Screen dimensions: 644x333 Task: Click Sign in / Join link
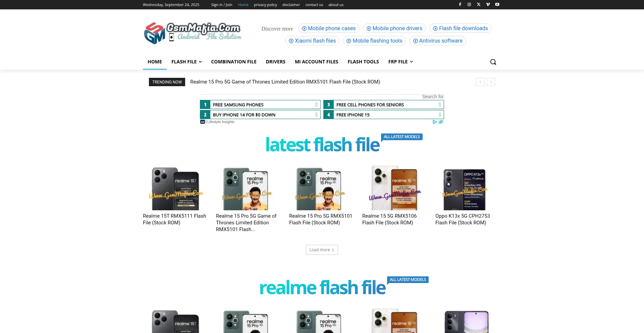click(x=222, y=5)
